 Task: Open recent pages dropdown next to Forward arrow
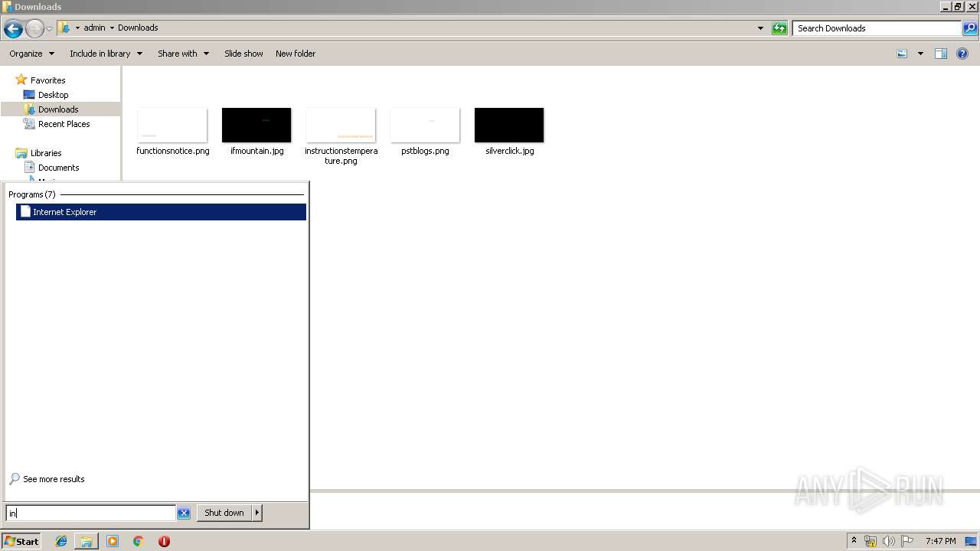(49, 29)
